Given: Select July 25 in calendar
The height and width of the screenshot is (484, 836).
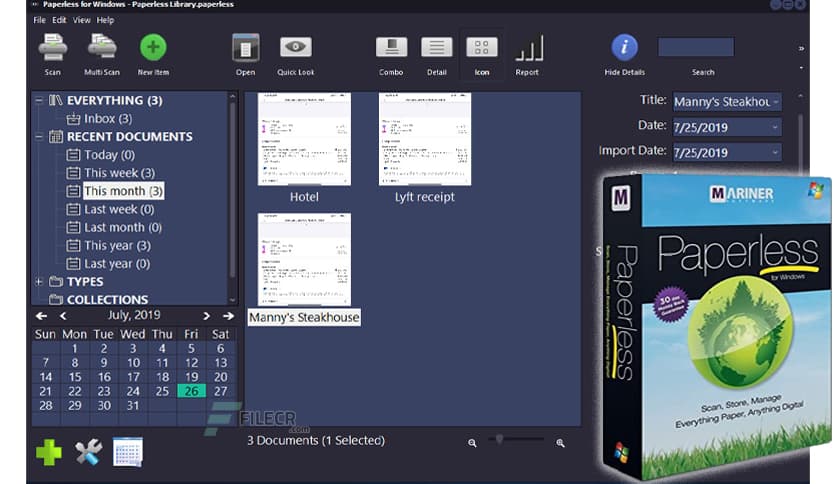Looking at the screenshot, I should click(162, 391).
